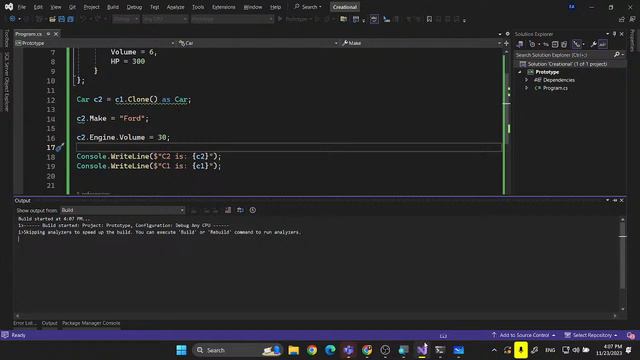
Task: Open the Show output from Build dropdown
Action: (122, 210)
